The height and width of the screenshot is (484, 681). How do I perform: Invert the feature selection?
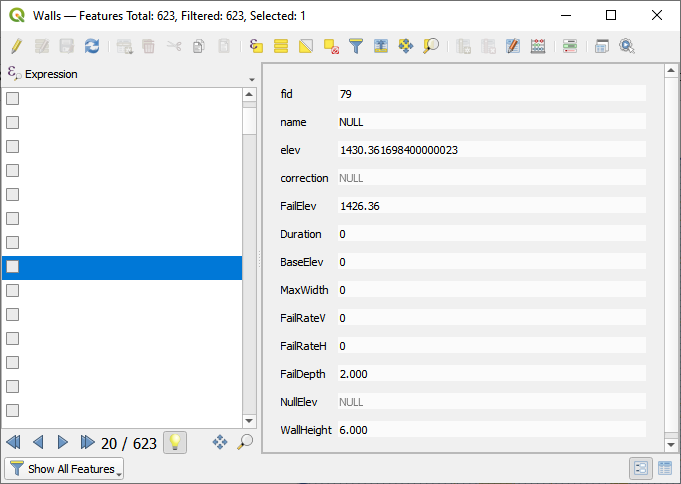[306, 46]
